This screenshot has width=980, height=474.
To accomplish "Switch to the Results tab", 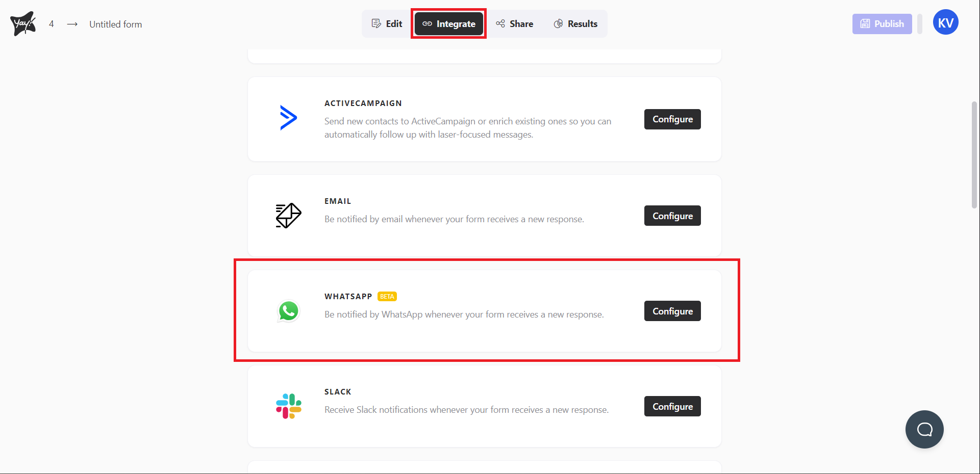I will 575,23.
